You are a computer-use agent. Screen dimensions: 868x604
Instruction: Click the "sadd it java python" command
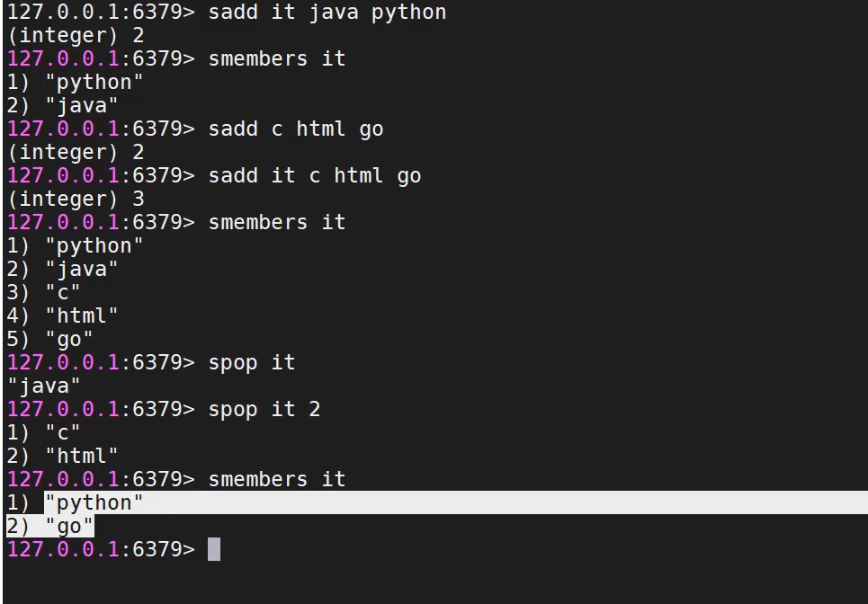point(327,13)
